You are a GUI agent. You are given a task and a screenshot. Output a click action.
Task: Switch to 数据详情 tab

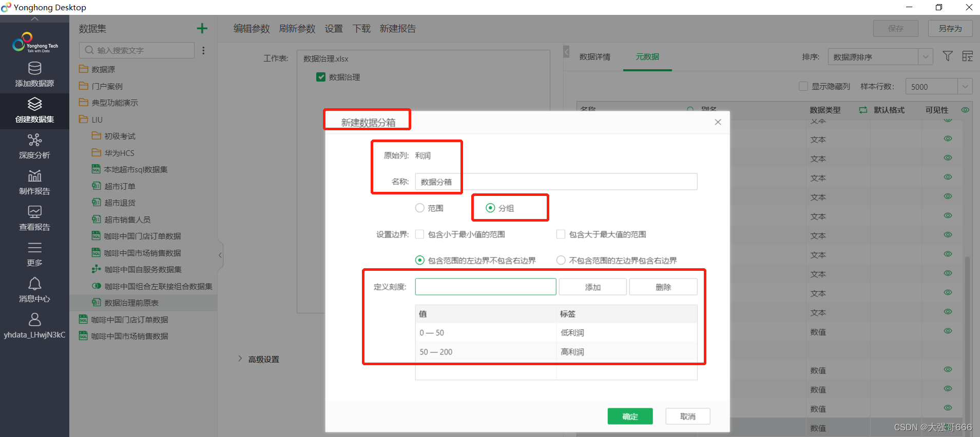point(595,57)
